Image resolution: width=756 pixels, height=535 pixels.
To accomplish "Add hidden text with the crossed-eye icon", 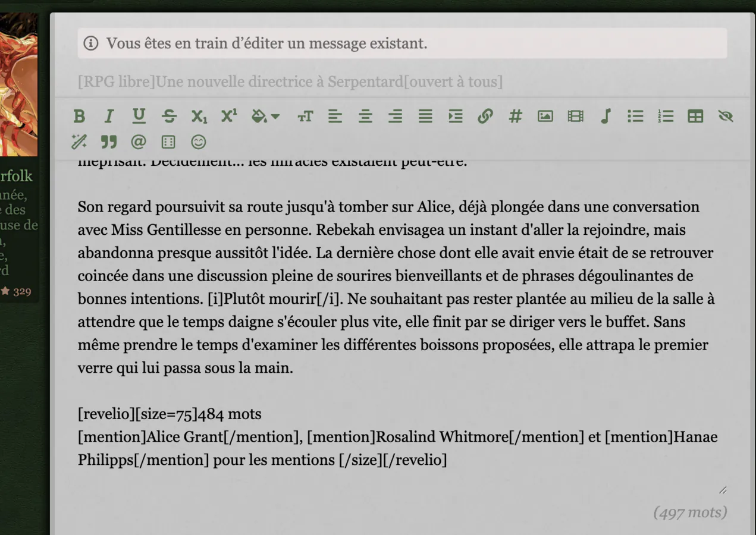I will tap(725, 117).
